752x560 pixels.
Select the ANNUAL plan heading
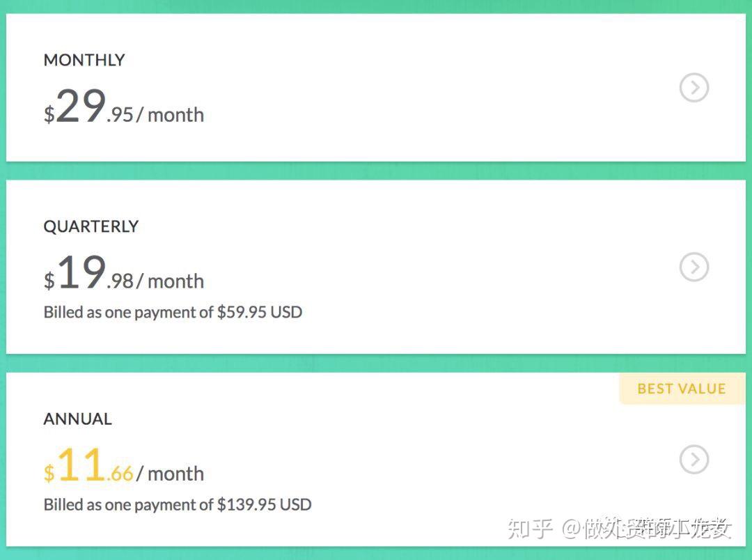click(x=77, y=419)
